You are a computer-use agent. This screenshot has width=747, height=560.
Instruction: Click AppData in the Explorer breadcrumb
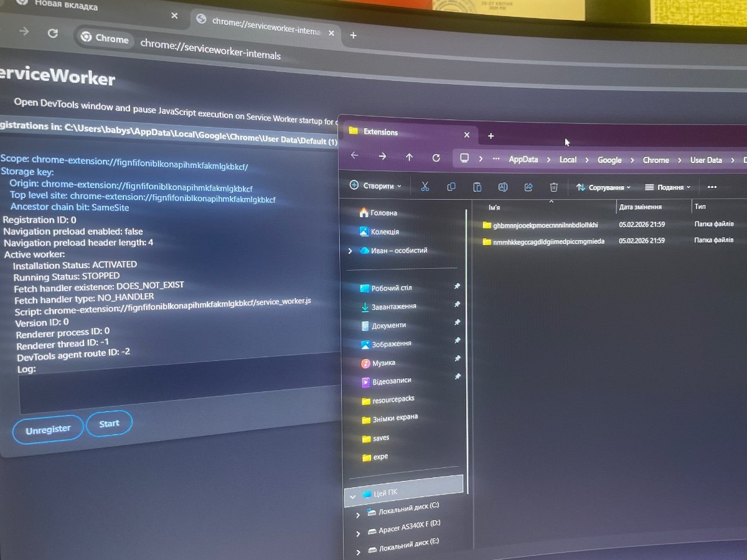[523, 159]
